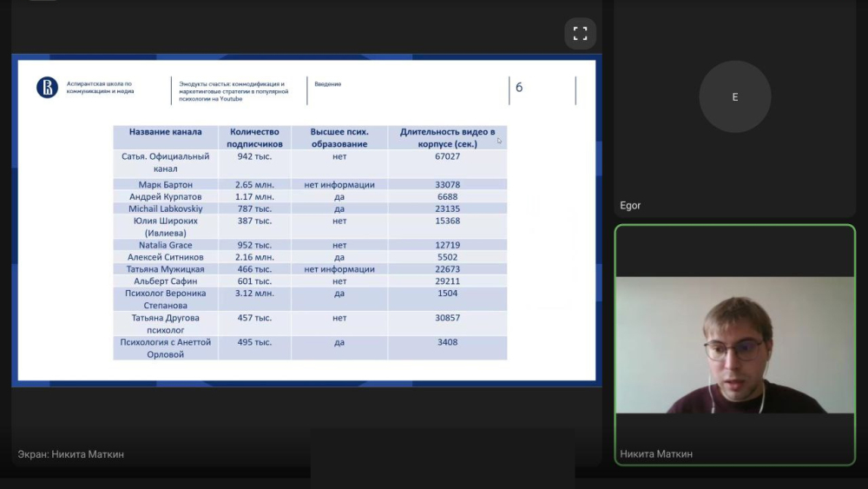Select Никита Маткин's video tile
The height and width of the screenshot is (489, 868).
point(734,345)
